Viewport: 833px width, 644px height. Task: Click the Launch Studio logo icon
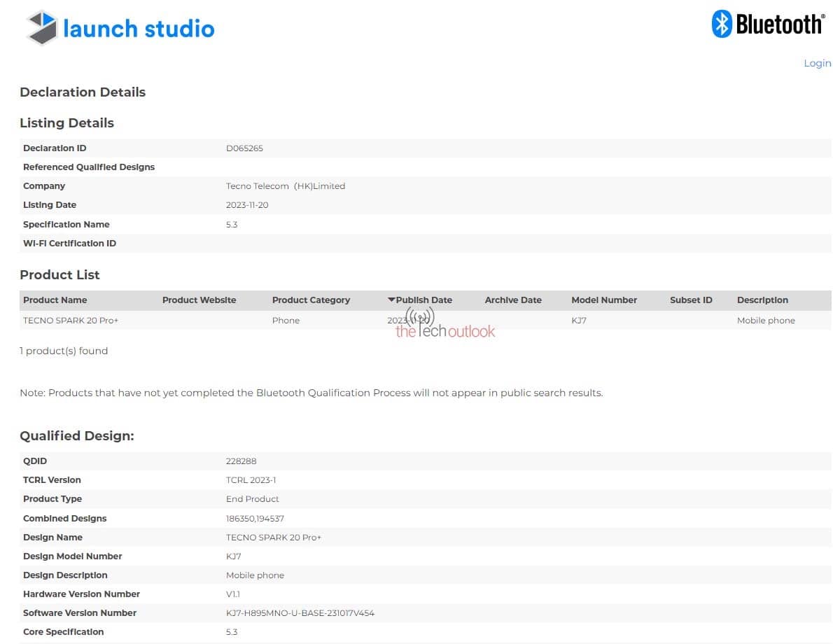tap(42, 28)
